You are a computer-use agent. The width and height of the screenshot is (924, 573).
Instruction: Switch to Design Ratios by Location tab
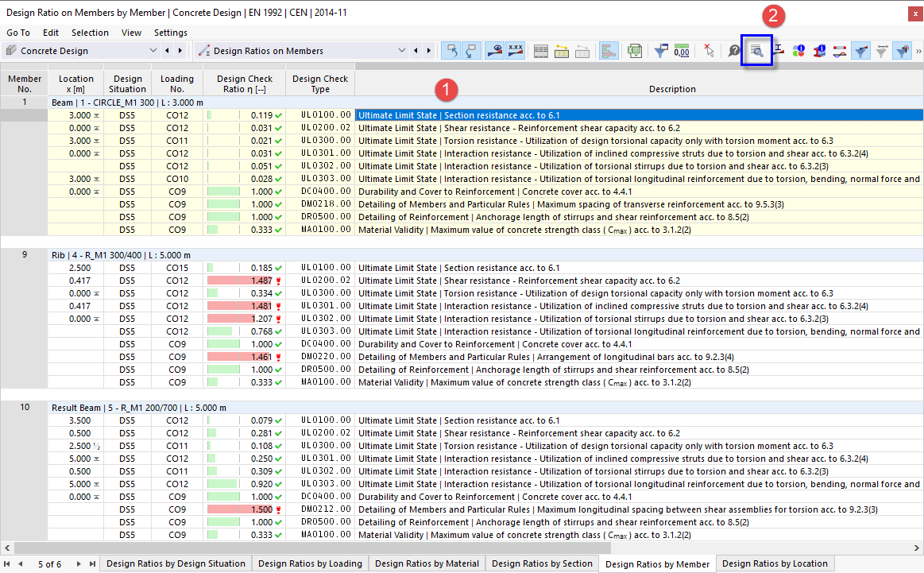pyautogui.click(x=775, y=563)
